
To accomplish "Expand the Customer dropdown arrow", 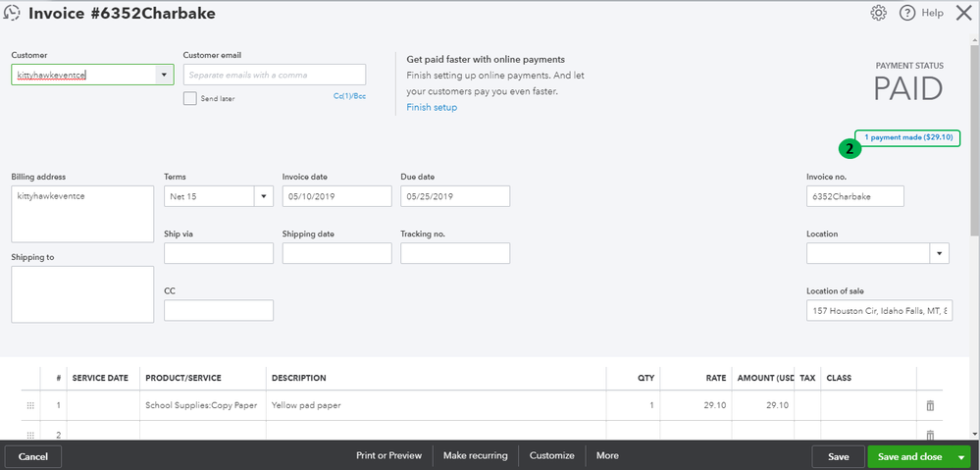I will coord(163,75).
